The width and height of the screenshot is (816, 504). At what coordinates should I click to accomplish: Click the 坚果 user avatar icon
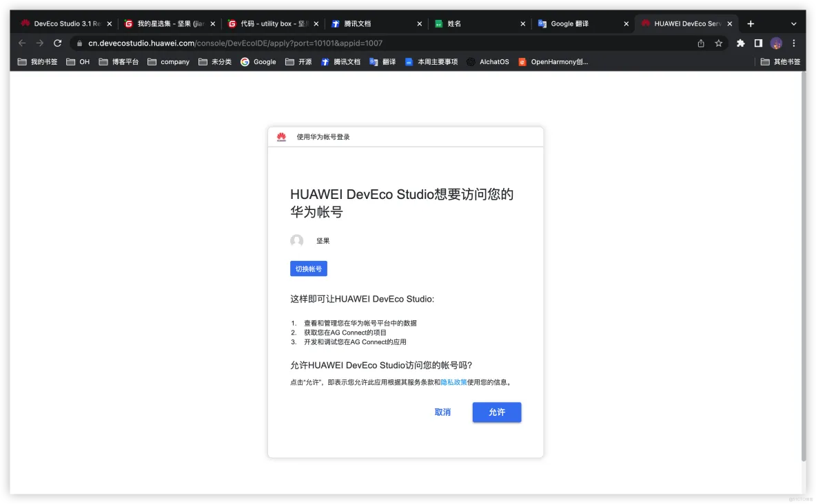coord(297,240)
